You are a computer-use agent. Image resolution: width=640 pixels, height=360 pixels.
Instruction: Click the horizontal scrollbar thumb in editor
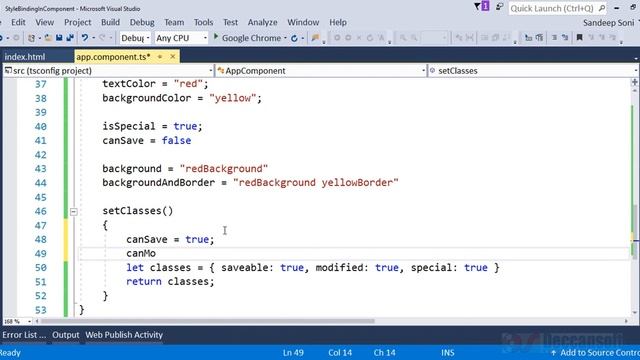(x=207, y=321)
